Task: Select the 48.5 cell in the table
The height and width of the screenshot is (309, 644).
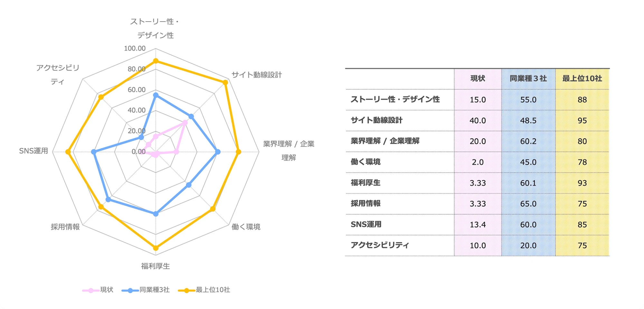Action: pyautogui.click(x=528, y=121)
